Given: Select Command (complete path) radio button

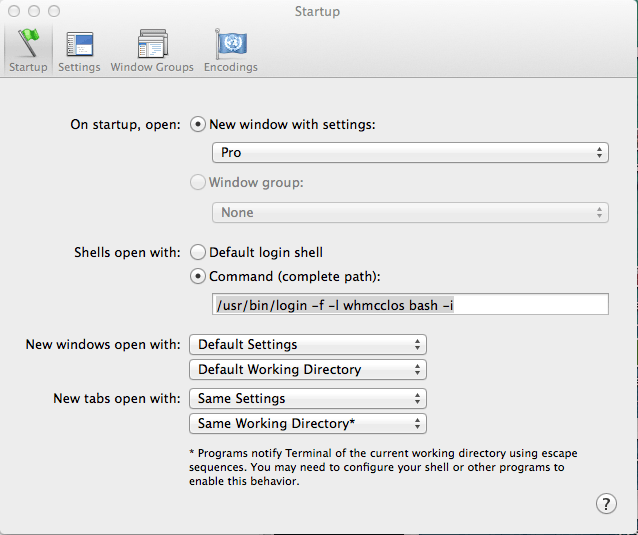Looking at the screenshot, I should pyautogui.click(x=198, y=276).
